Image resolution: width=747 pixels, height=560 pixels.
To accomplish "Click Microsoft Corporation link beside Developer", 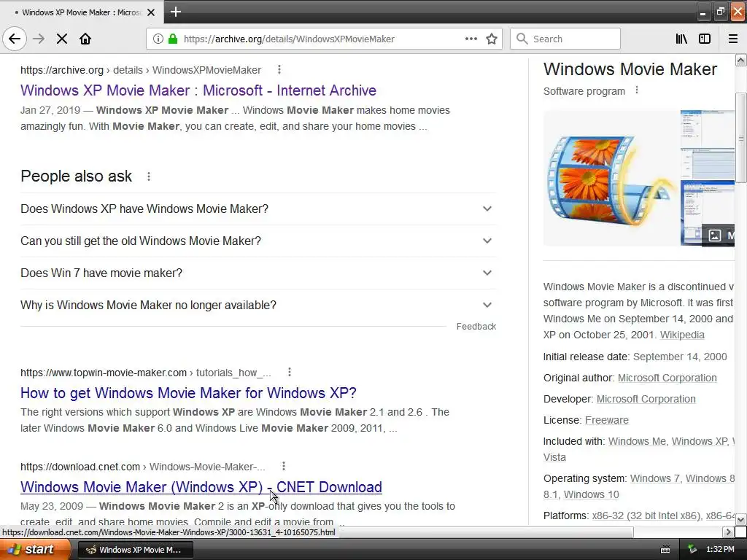I will pos(646,399).
